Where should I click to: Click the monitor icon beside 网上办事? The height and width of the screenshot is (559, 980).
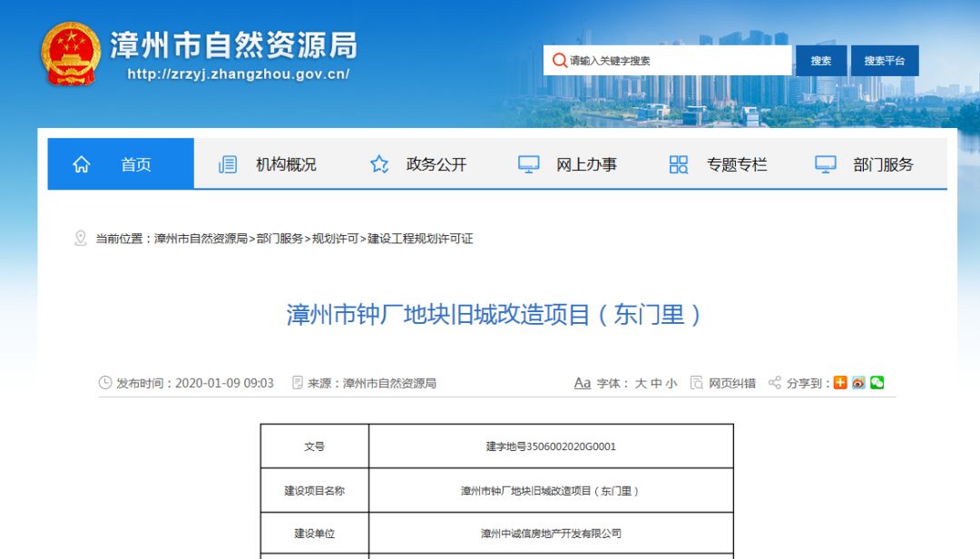click(x=528, y=164)
